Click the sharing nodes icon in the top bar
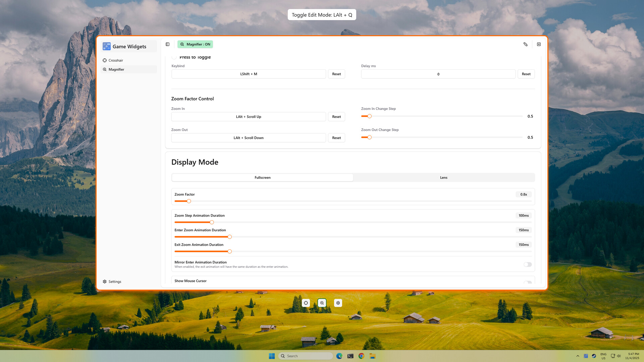This screenshot has height=362, width=644. [526, 44]
